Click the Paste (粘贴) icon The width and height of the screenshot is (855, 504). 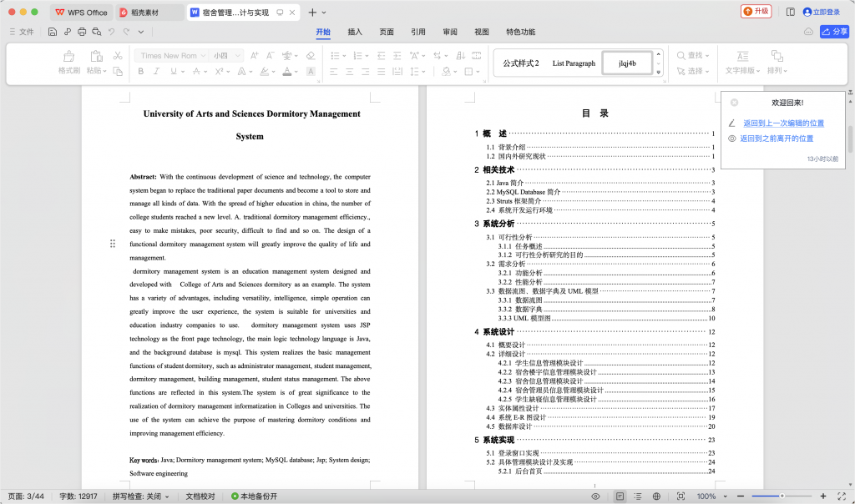(94, 60)
